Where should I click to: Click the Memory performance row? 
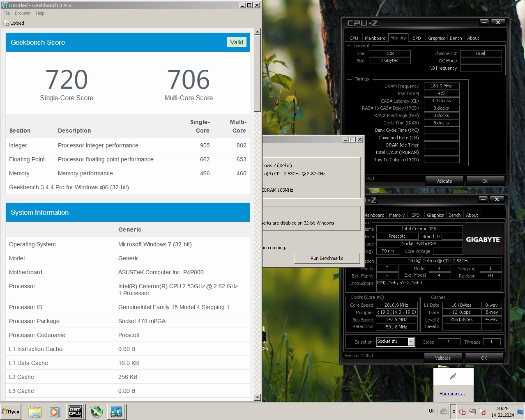pyautogui.click(x=128, y=173)
